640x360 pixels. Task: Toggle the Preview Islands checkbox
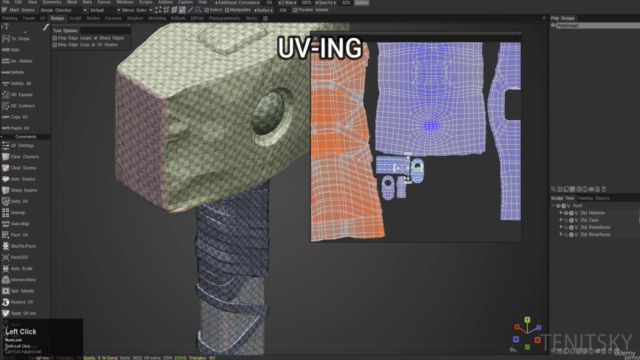click(295, 10)
